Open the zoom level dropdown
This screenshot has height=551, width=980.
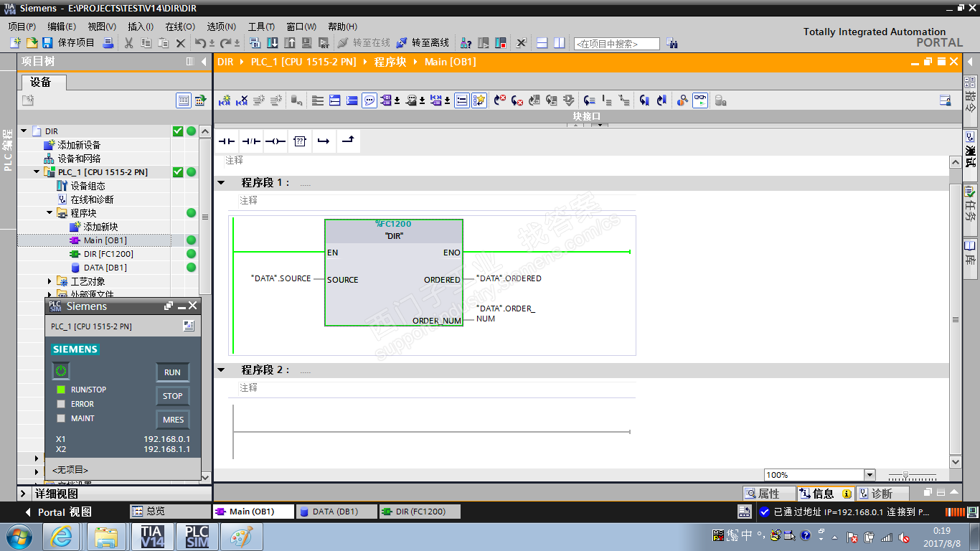(870, 475)
